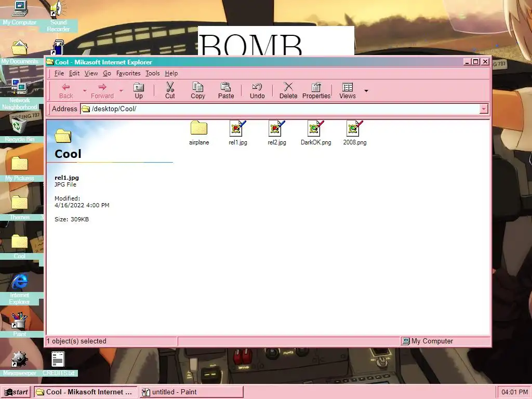Screen dimensions: 532x399
Task: Select Paint desktop shortcut
Action: coord(20,325)
